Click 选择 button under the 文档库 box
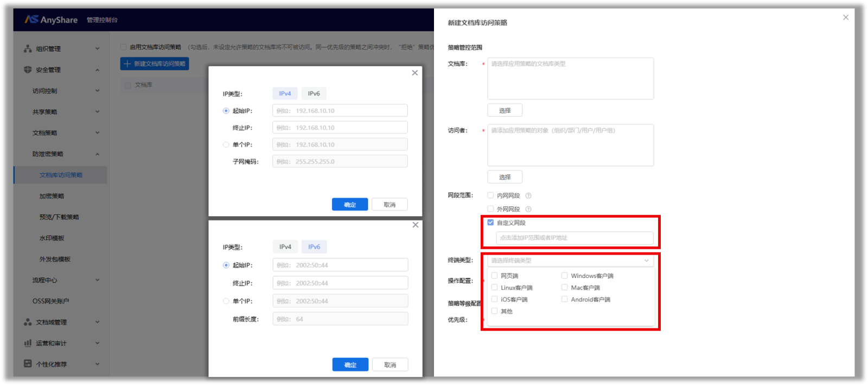Screen dimensions: 868x385 click(x=505, y=110)
